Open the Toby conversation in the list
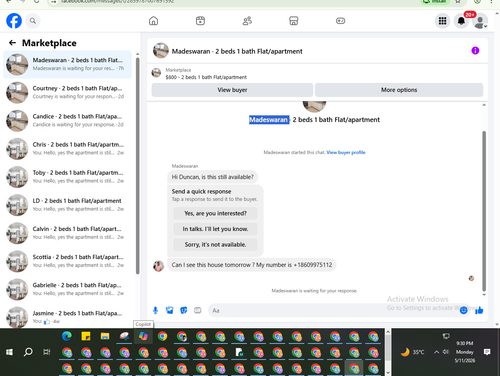The image size is (500, 376). pyautogui.click(x=67, y=177)
